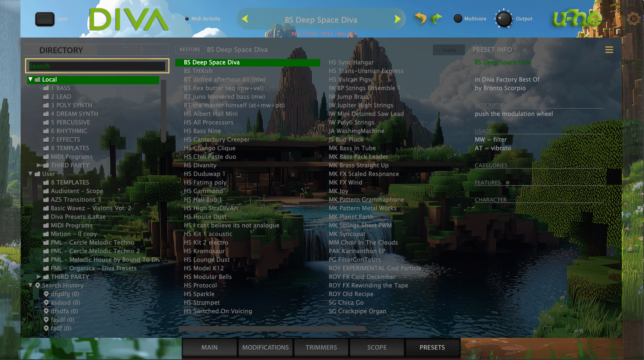Image resolution: width=644 pixels, height=360 pixels.
Task: Click the Search input field
Action: (97, 66)
